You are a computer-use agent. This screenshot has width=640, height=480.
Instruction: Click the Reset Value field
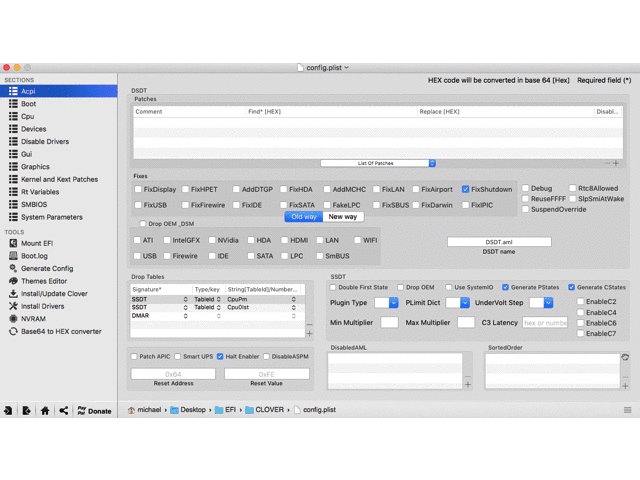click(267, 374)
